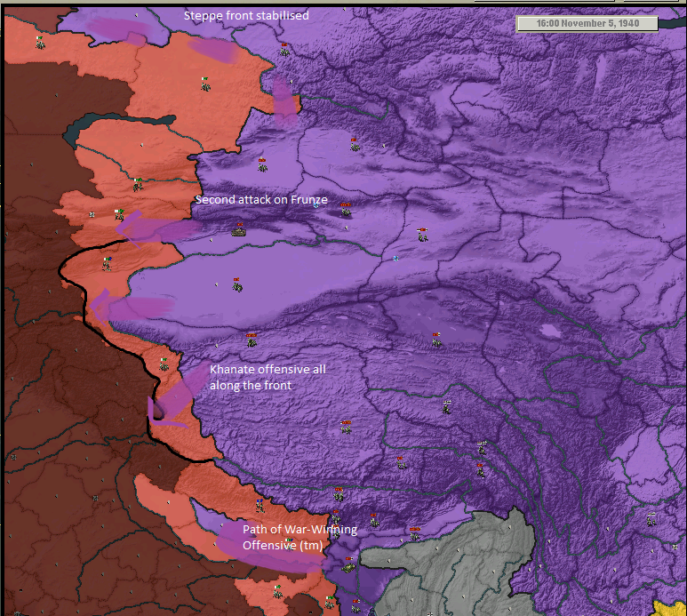Select blue-flagged unit above 'Path of War-Winning' label
Screen dimensions: 687x616
click(x=260, y=506)
